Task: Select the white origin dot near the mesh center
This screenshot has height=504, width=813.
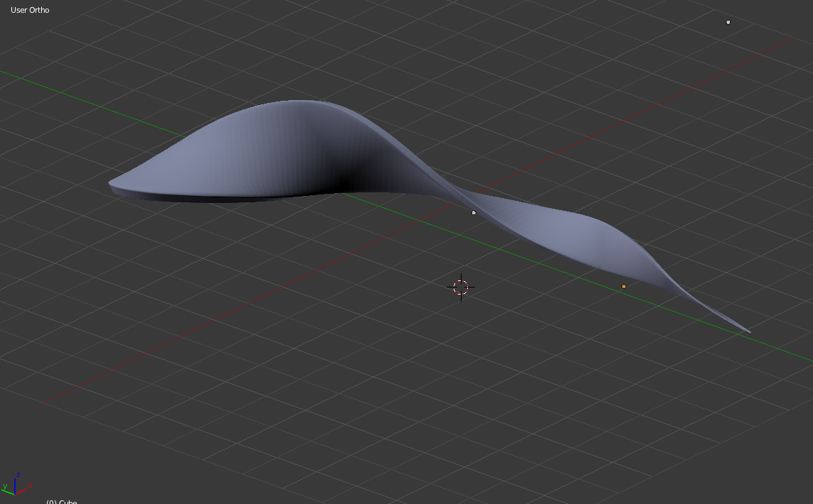Action: [x=474, y=212]
